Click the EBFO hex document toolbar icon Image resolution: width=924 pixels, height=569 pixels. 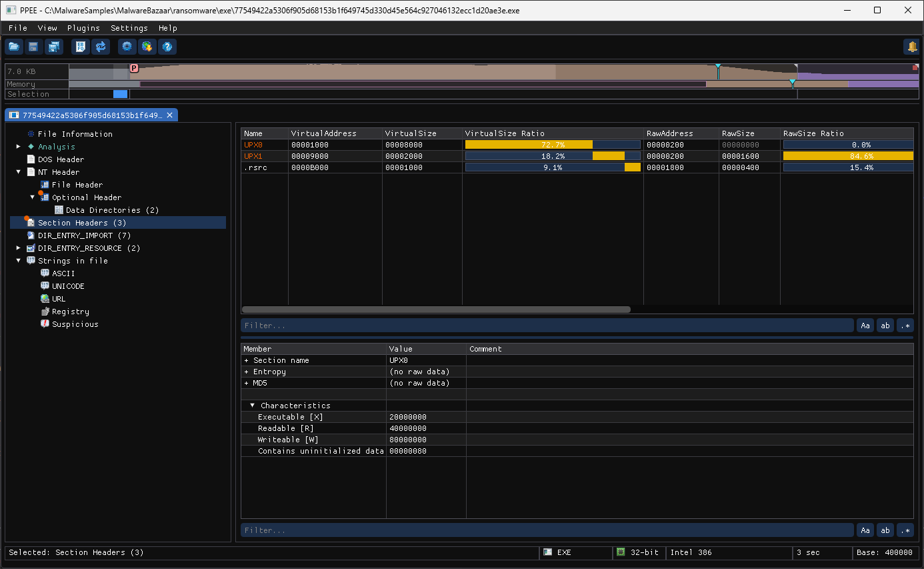click(81, 47)
